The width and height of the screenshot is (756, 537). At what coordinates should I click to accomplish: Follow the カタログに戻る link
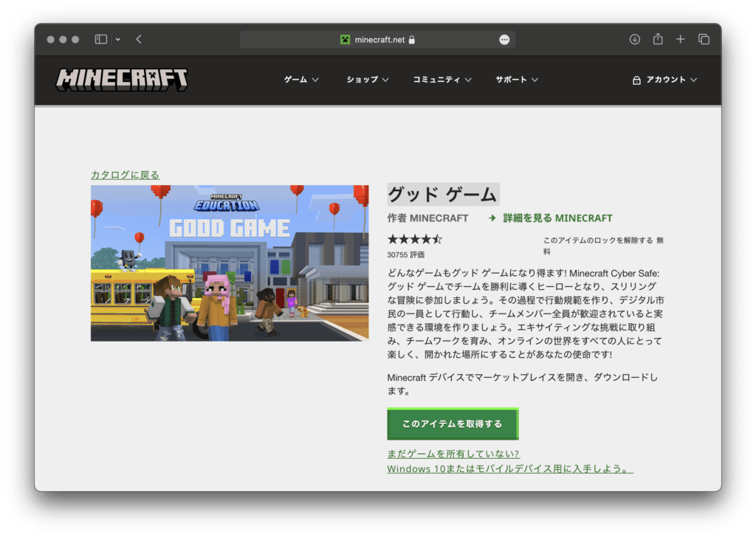(125, 175)
